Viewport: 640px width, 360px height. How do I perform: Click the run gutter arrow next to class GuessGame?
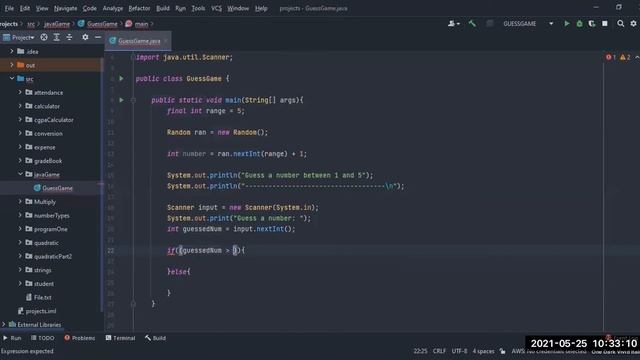pos(121,78)
